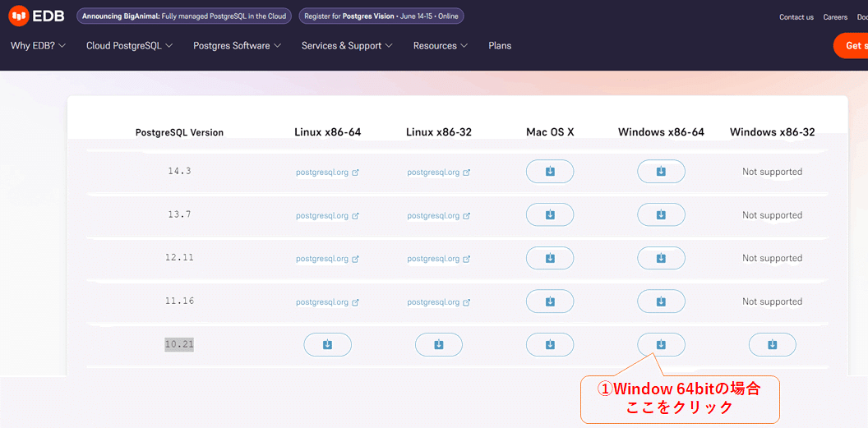The width and height of the screenshot is (868, 428).
Task: Download PostgreSQL 12.11 for Windows x86-64
Action: pyautogui.click(x=661, y=258)
